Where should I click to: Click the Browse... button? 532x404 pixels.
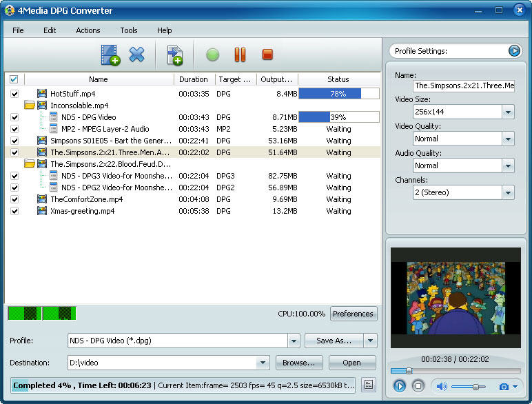point(299,363)
